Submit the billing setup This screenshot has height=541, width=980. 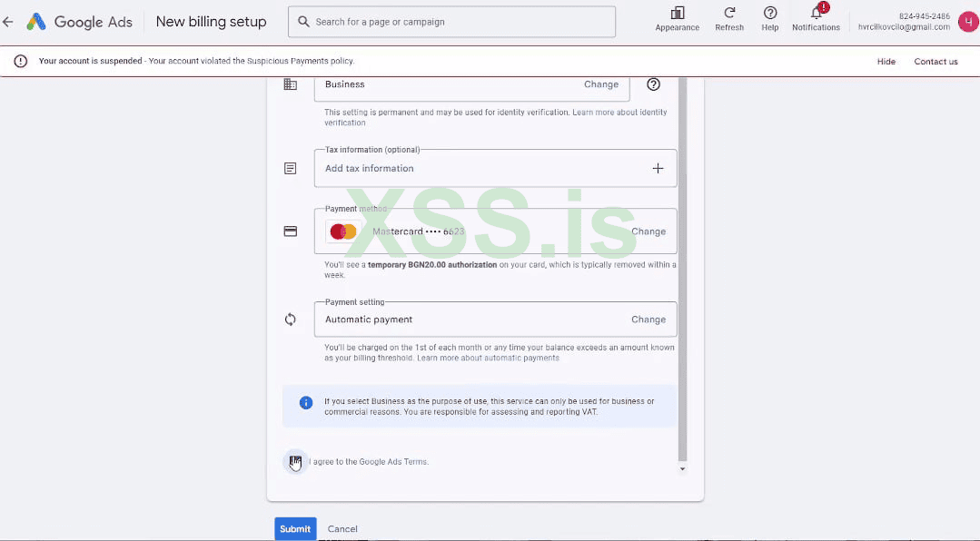pyautogui.click(x=295, y=528)
